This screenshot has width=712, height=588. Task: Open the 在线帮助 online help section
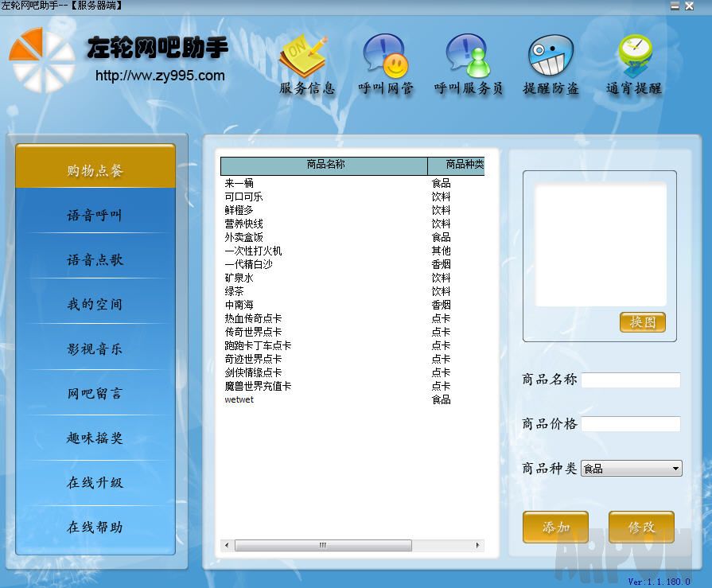[95, 527]
